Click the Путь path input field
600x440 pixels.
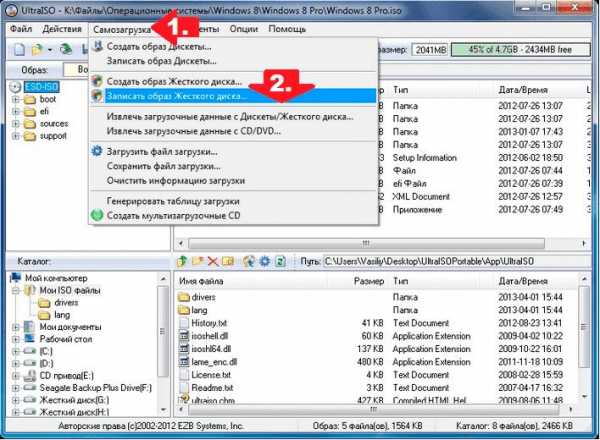[x=457, y=261]
